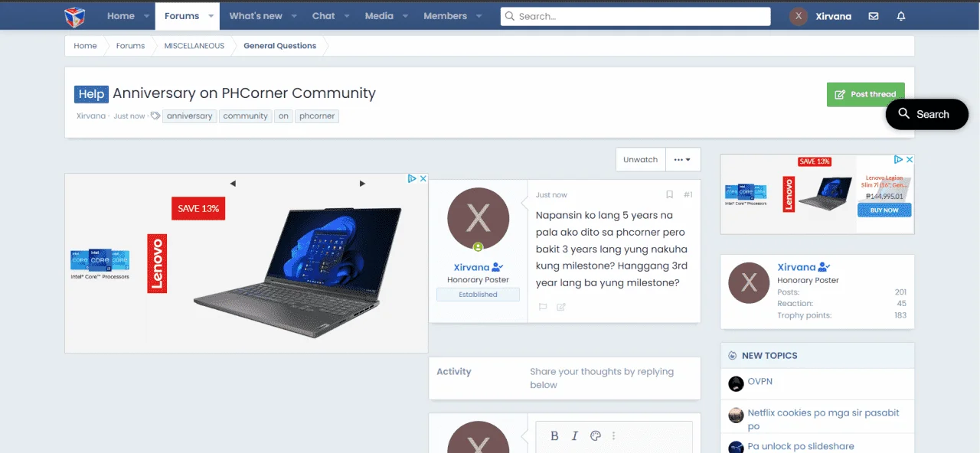Show the previous ad slide (left arrow)
Viewport: 980px width, 453px height.
tap(233, 184)
